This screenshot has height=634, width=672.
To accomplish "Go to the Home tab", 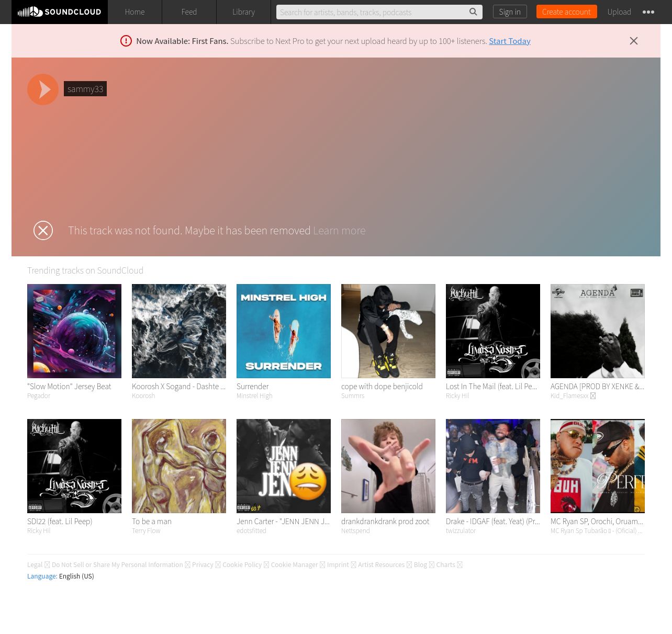I will pyautogui.click(x=135, y=12).
